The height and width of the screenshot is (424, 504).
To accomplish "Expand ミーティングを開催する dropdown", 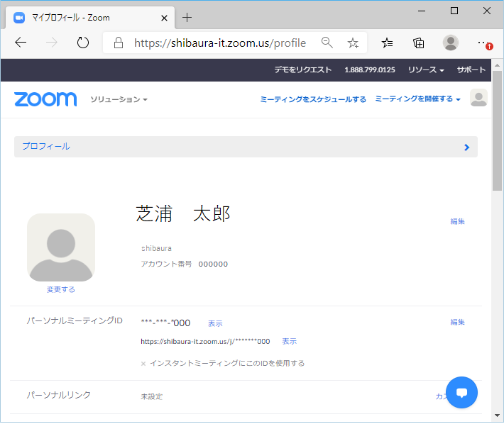I will (417, 99).
